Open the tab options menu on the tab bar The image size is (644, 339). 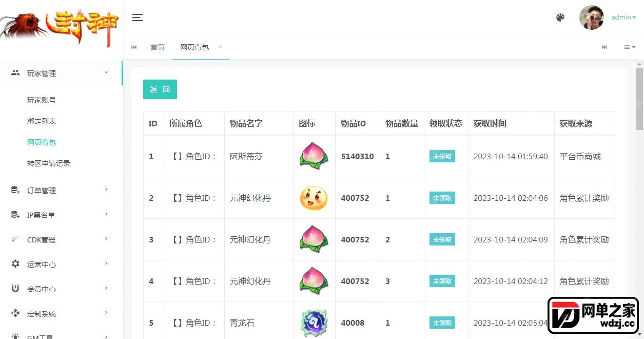630,47
